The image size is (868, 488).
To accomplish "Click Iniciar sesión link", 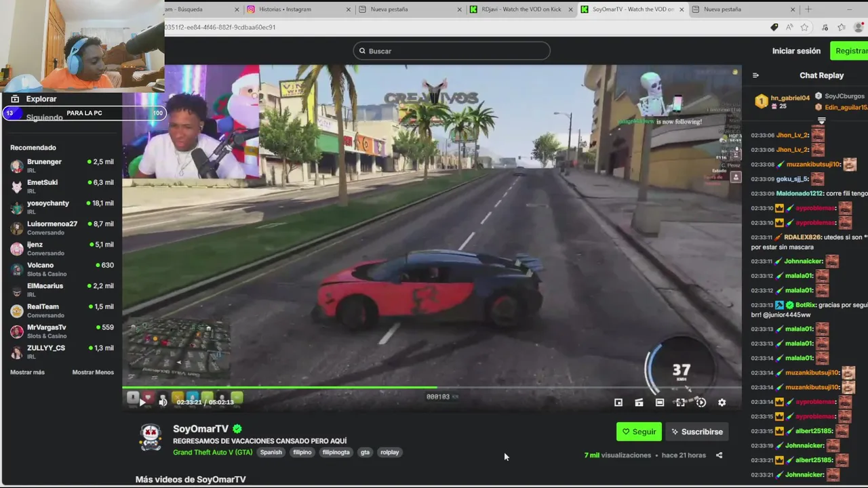I will [796, 51].
